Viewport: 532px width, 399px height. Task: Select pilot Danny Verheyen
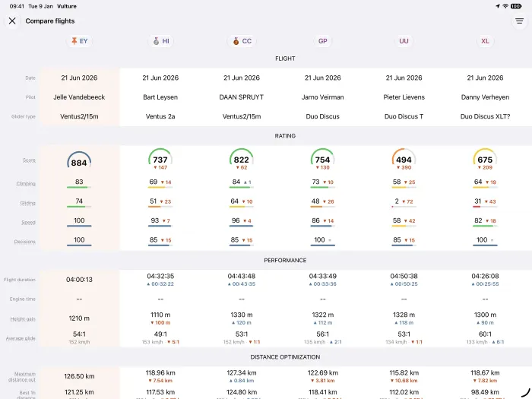[485, 97]
